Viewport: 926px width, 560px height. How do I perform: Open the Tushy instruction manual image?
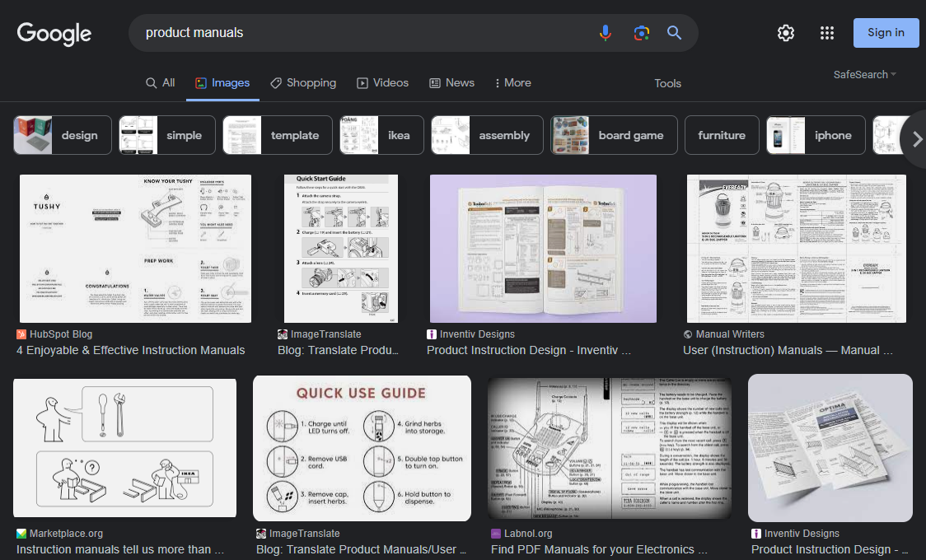[135, 249]
